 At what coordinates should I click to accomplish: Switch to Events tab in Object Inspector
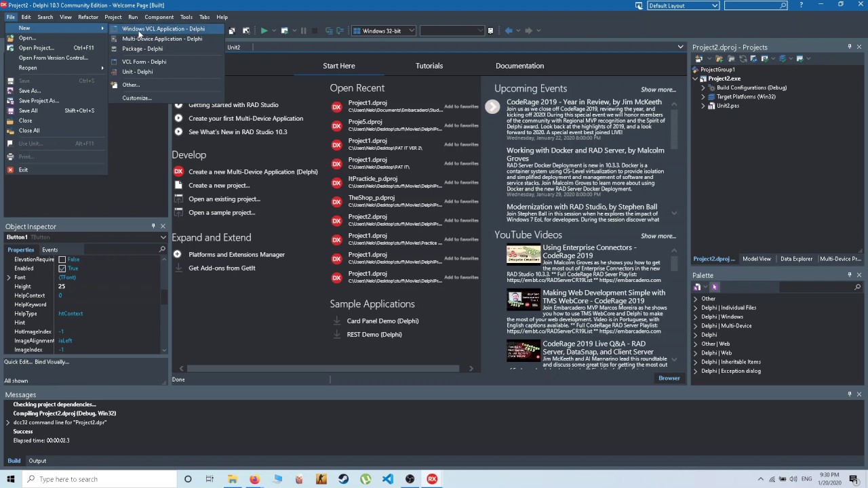[50, 249]
